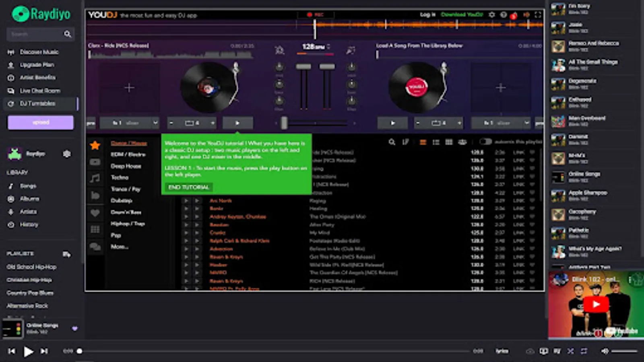Click the purple upload button
Viewport: 644px width, 362px height.
[41, 122]
